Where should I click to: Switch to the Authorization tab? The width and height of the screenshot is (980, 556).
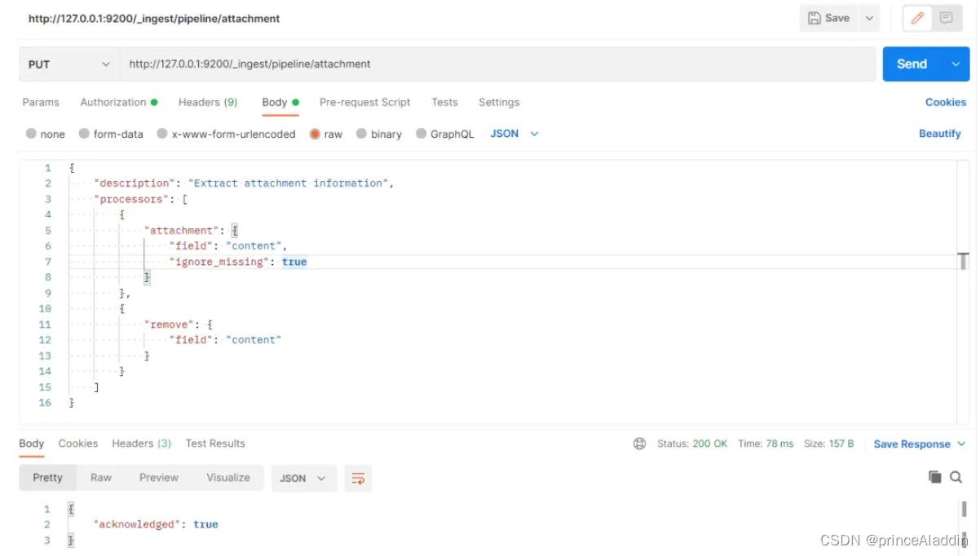(x=119, y=102)
